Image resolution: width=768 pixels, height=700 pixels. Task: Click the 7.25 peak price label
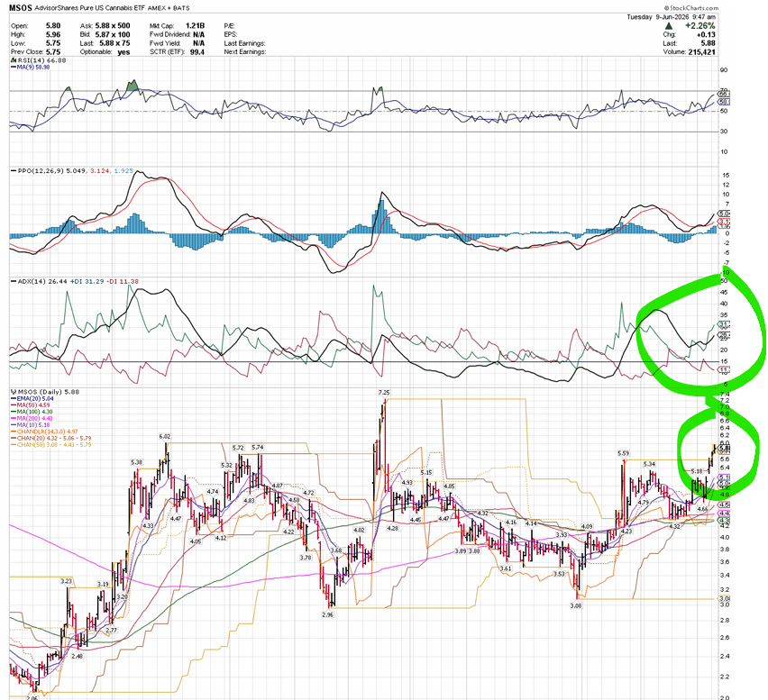(383, 393)
